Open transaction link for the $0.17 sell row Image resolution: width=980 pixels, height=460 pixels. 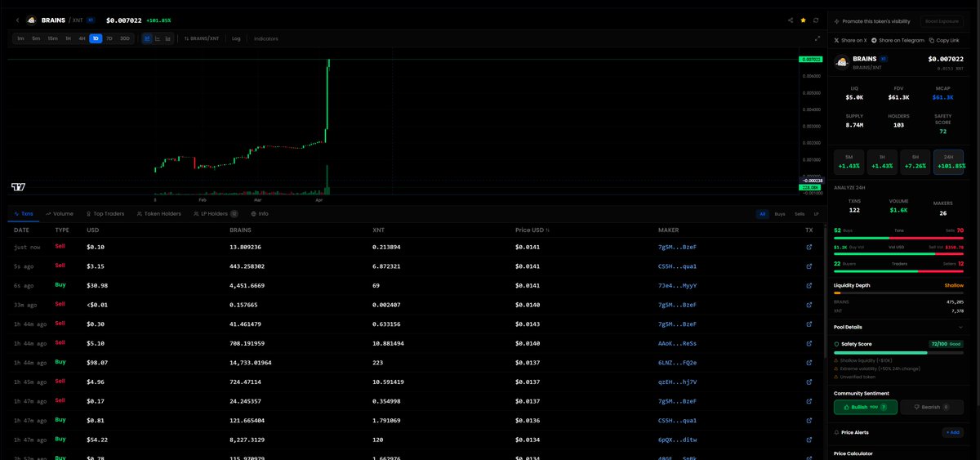click(808, 401)
